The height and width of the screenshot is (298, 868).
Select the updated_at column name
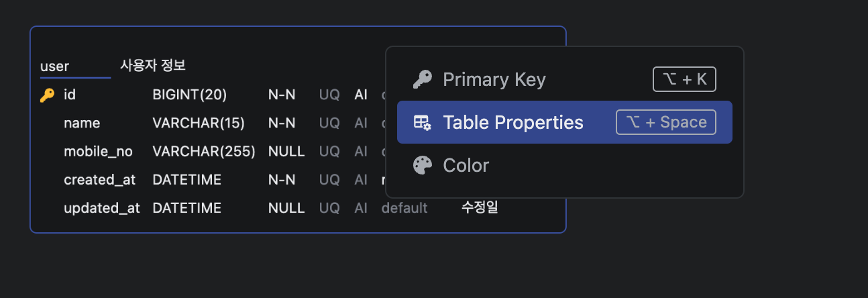[x=102, y=208]
